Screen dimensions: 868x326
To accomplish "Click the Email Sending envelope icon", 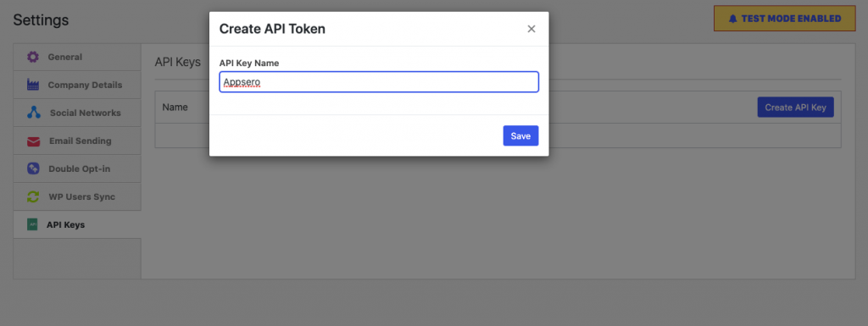I will [x=33, y=141].
